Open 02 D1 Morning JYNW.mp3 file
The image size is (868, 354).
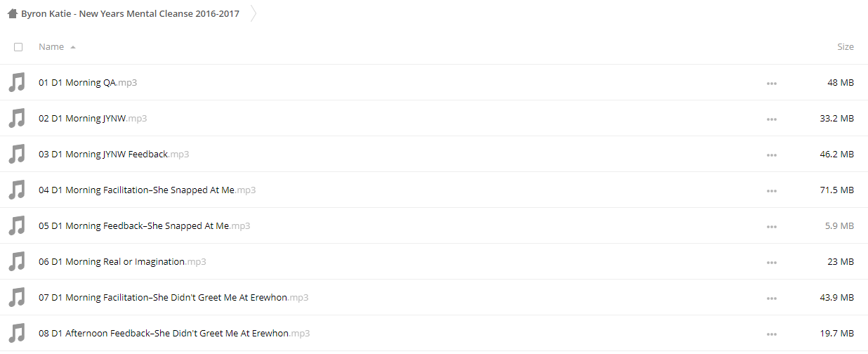tap(93, 119)
